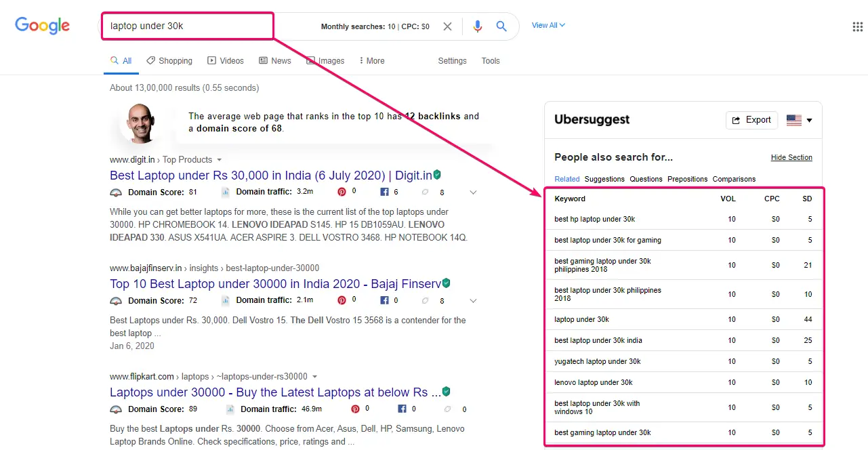Click the Keyword column header

tap(570, 199)
